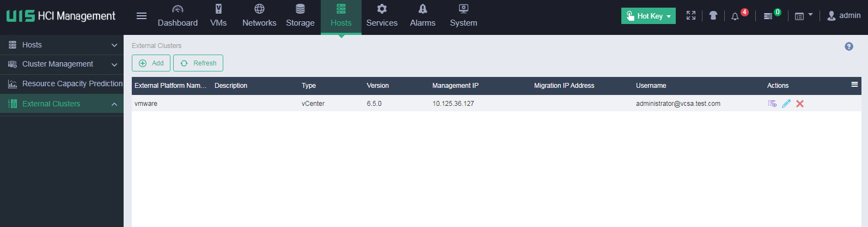The width and height of the screenshot is (868, 227).
Task: Sort by External Platform Name column
Action: coord(170,86)
